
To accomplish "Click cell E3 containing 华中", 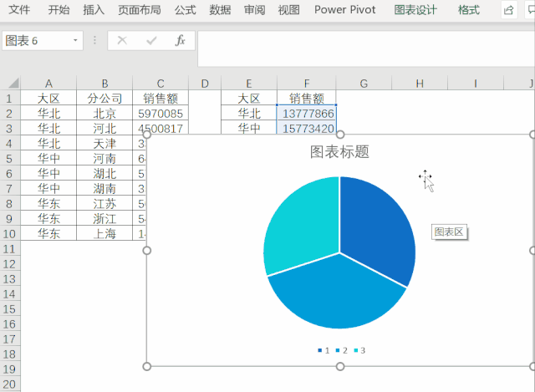I will pyautogui.click(x=249, y=127).
